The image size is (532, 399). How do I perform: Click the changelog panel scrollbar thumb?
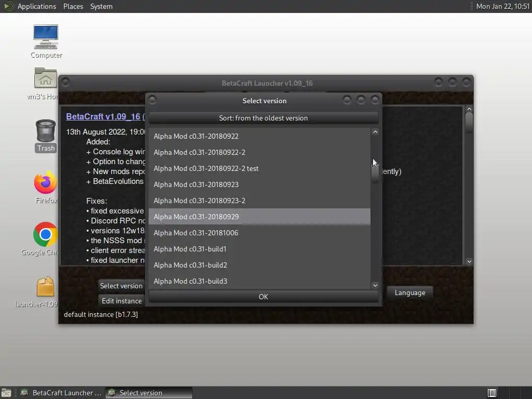click(x=469, y=122)
